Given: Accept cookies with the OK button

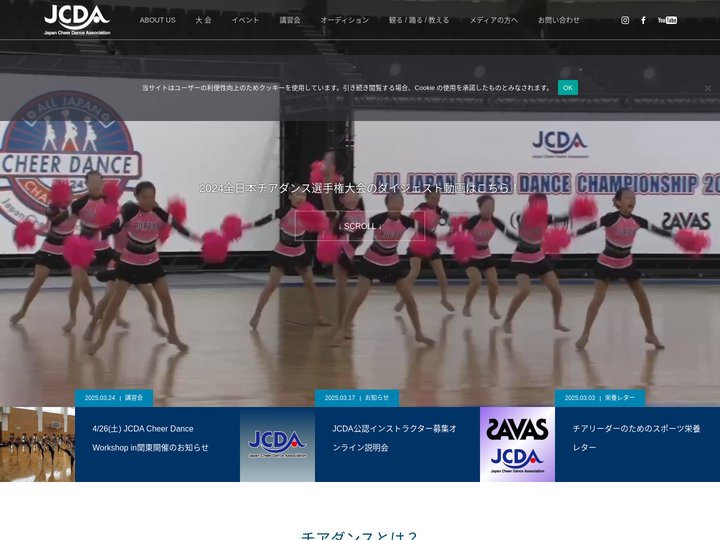Looking at the screenshot, I should pos(568,88).
